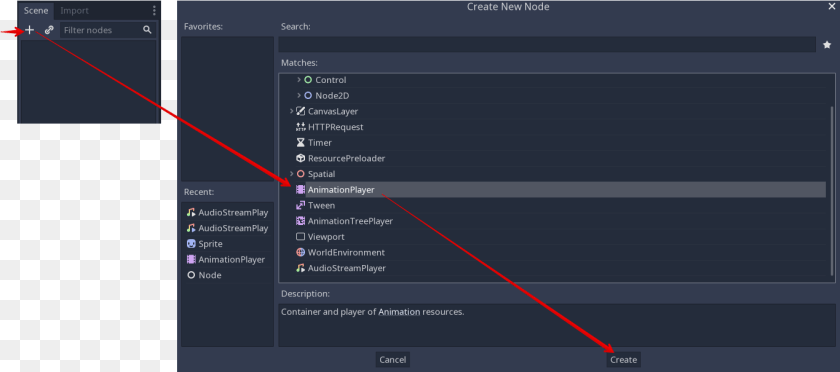Expand the Node2D node branch

[x=299, y=95]
